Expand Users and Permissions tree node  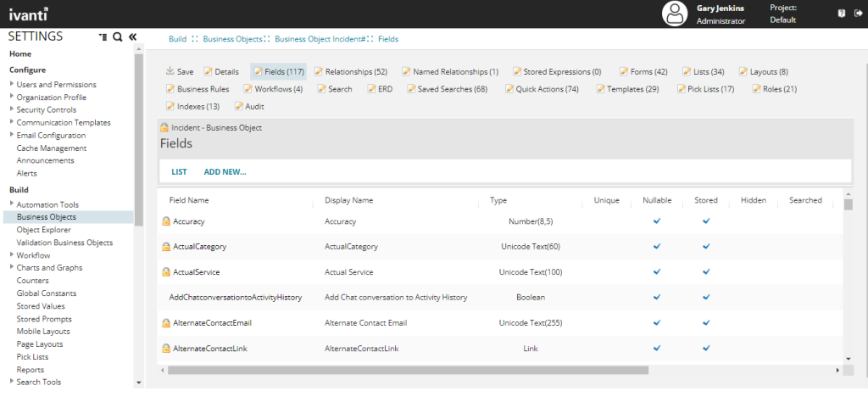click(x=12, y=84)
